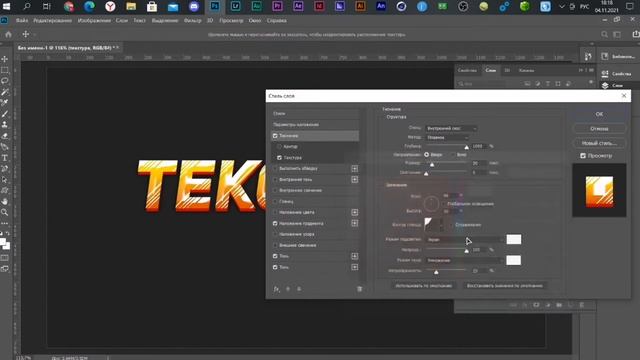This screenshot has height=360, width=640.
Task: Select the Brush tool
Action: (5, 114)
